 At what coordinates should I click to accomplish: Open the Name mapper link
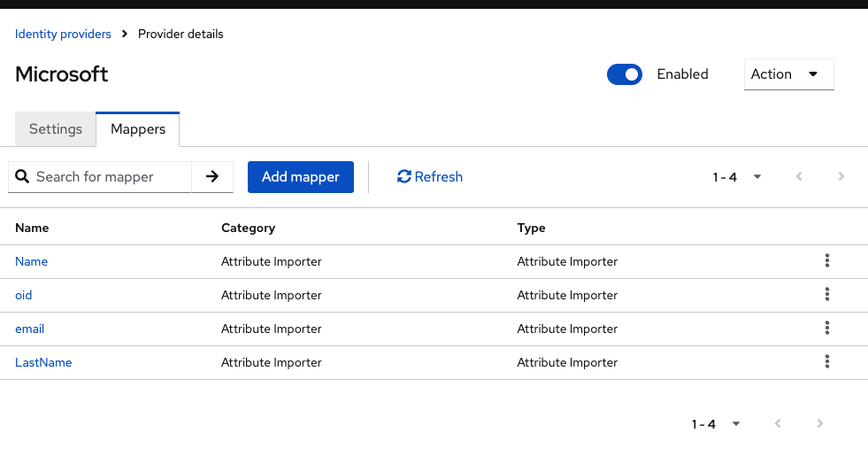[31, 261]
